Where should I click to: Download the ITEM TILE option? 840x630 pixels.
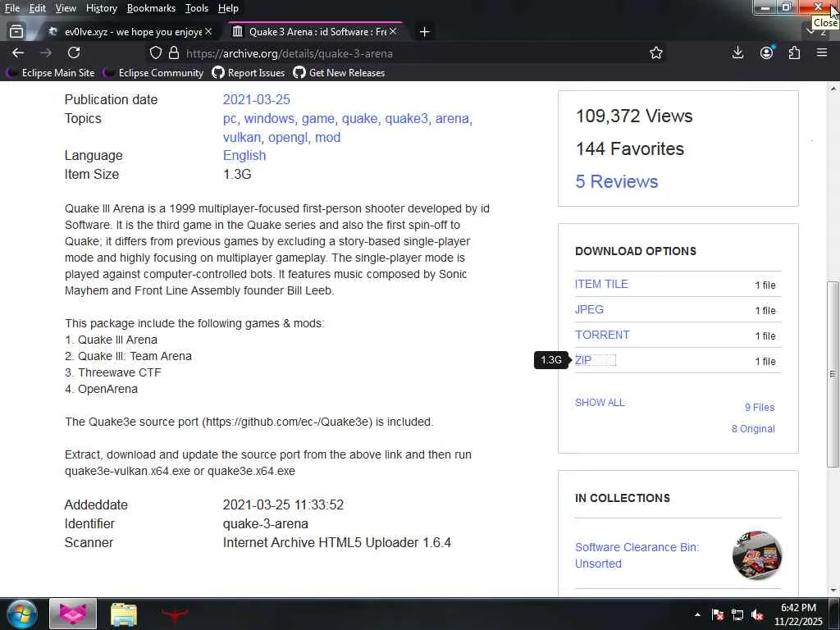pyautogui.click(x=601, y=284)
